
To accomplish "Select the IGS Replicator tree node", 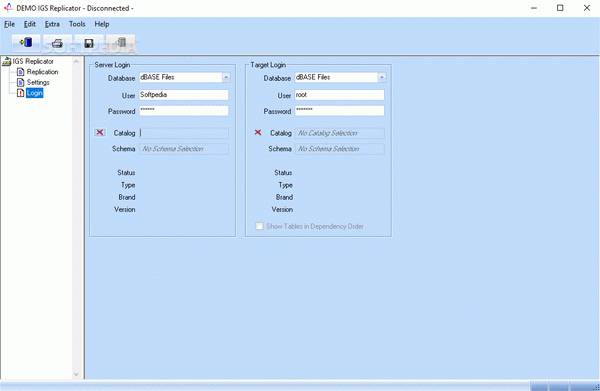I will click(33, 61).
